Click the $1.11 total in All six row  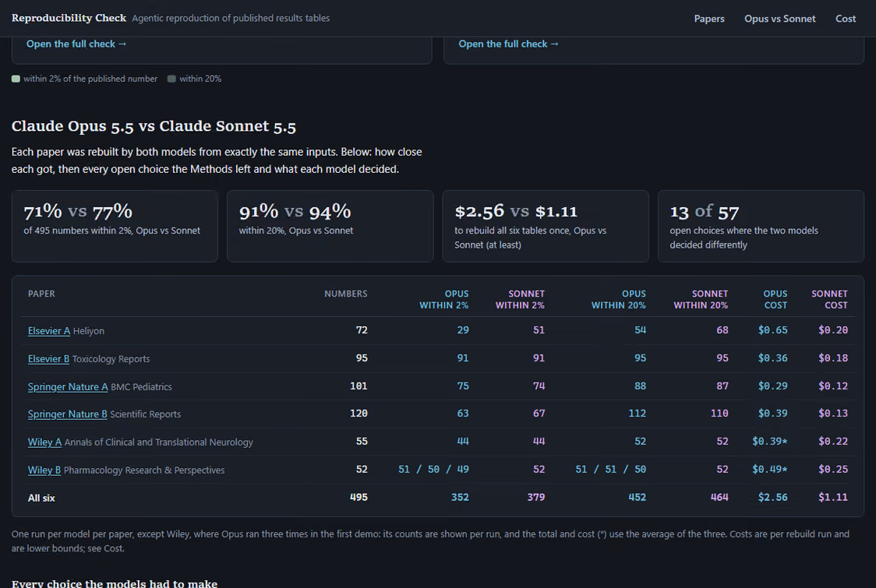[x=833, y=497]
